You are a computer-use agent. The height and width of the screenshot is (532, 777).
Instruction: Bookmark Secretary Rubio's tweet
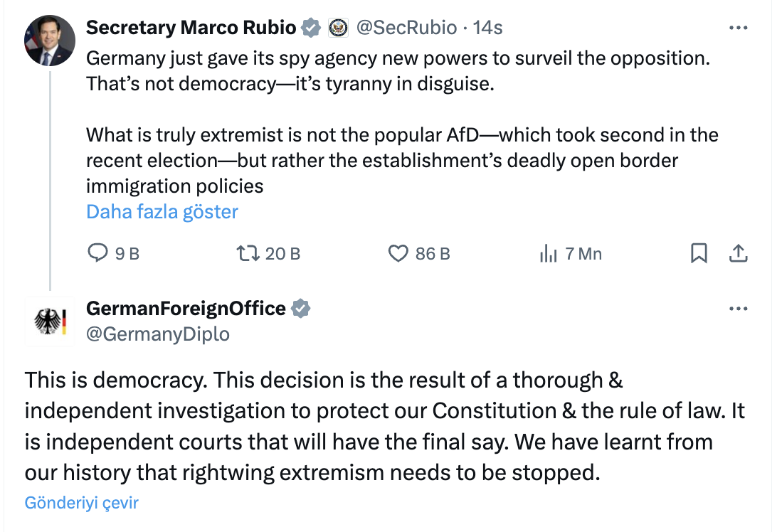(699, 253)
